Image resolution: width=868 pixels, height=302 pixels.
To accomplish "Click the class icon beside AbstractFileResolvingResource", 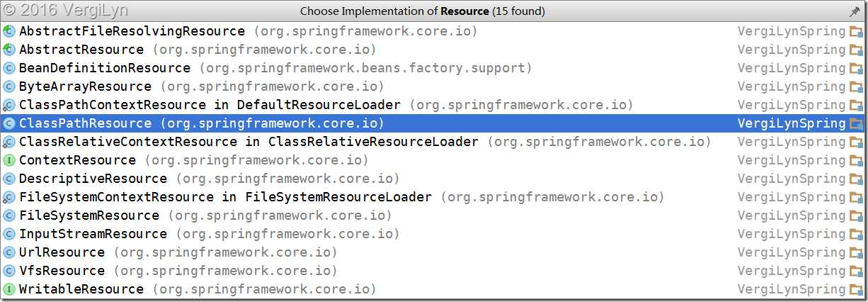I will click(x=9, y=31).
